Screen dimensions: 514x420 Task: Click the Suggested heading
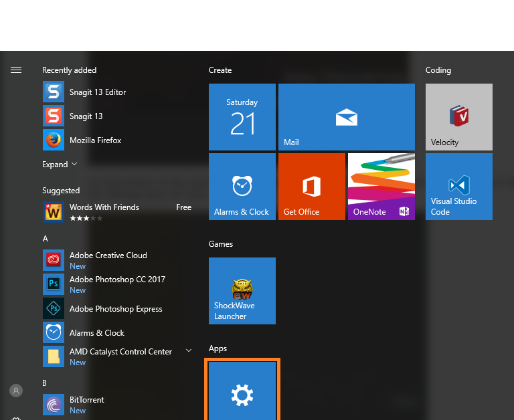pyautogui.click(x=61, y=191)
